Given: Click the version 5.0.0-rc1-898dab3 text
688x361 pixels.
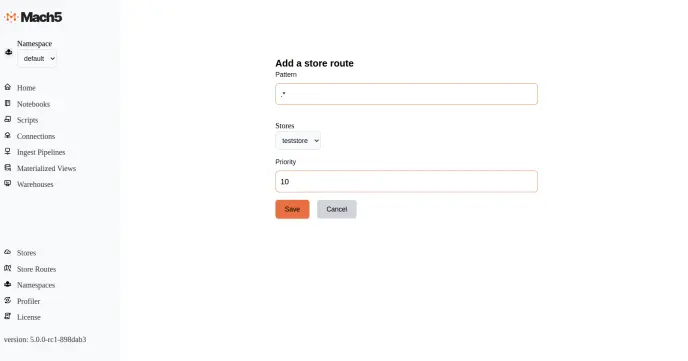Looking at the screenshot, I should click(45, 339).
